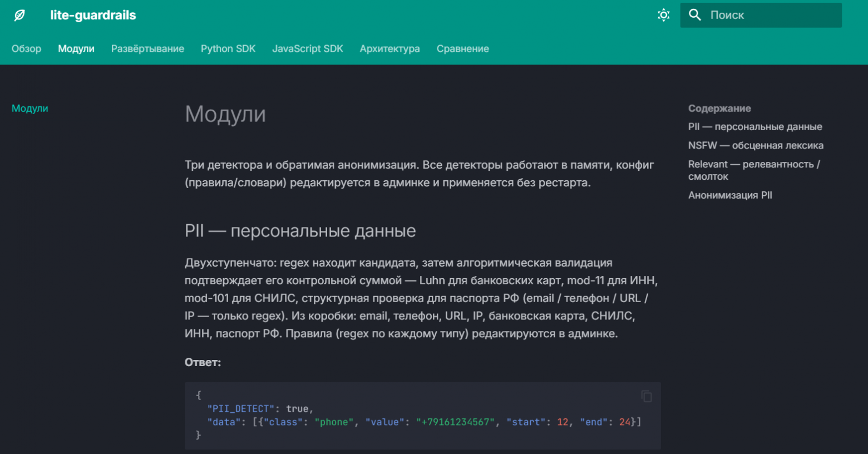The image size is (868, 454).
Task: Select the Модули tab in header
Action: (x=76, y=48)
